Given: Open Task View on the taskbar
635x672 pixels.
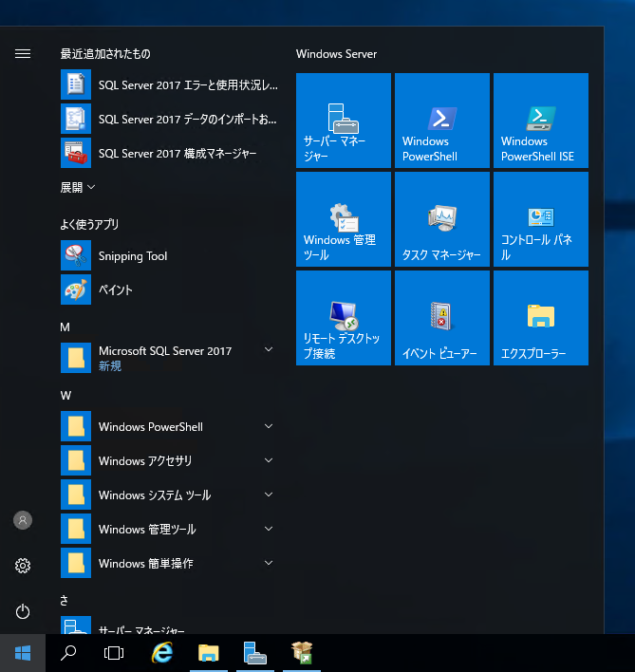Looking at the screenshot, I should (114, 653).
